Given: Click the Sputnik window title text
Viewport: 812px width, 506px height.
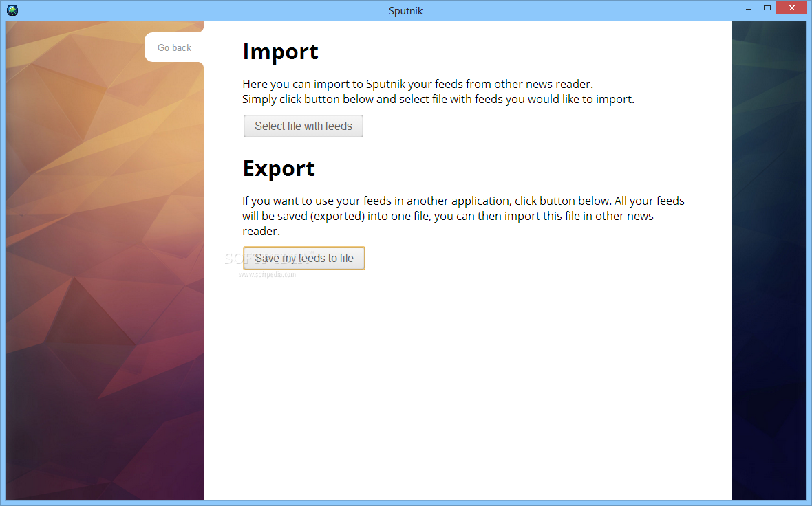Looking at the screenshot, I should pos(405,11).
